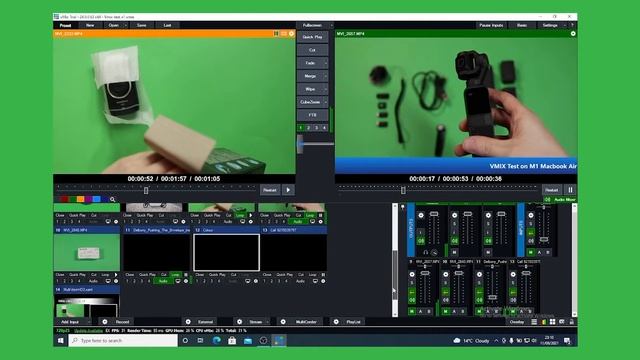640x360 pixels.
Task: Open Task View from taskbar
Action: point(200,340)
